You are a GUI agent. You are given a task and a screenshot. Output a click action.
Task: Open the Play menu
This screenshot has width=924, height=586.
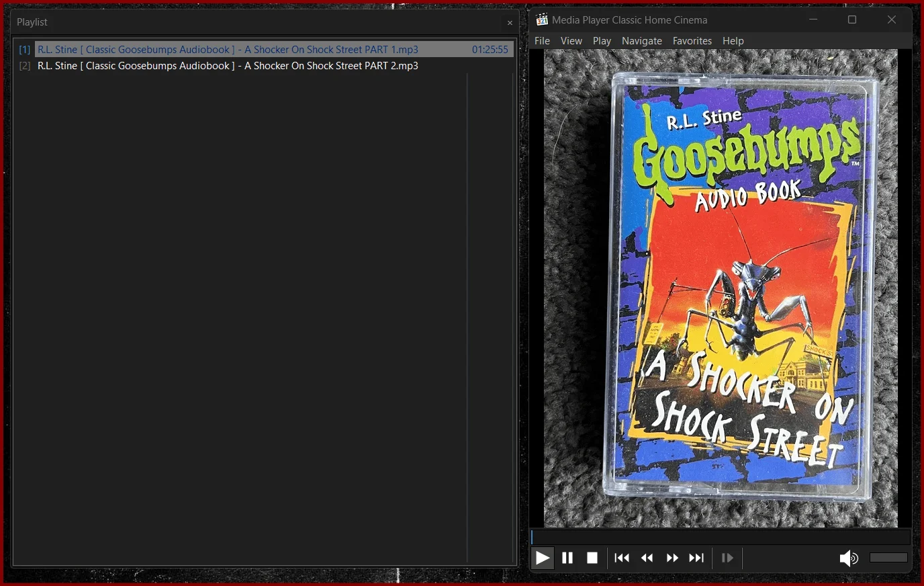tap(602, 41)
